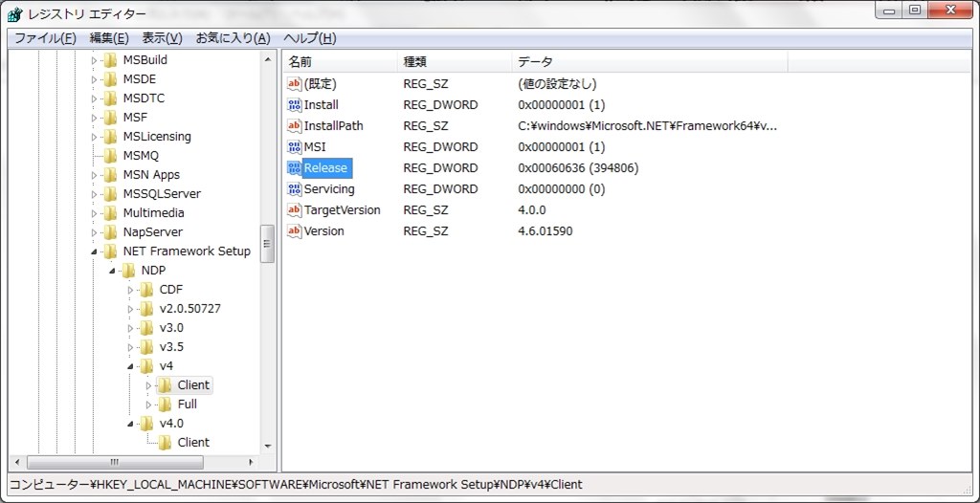Select the v3.5 registry key label

171,347
